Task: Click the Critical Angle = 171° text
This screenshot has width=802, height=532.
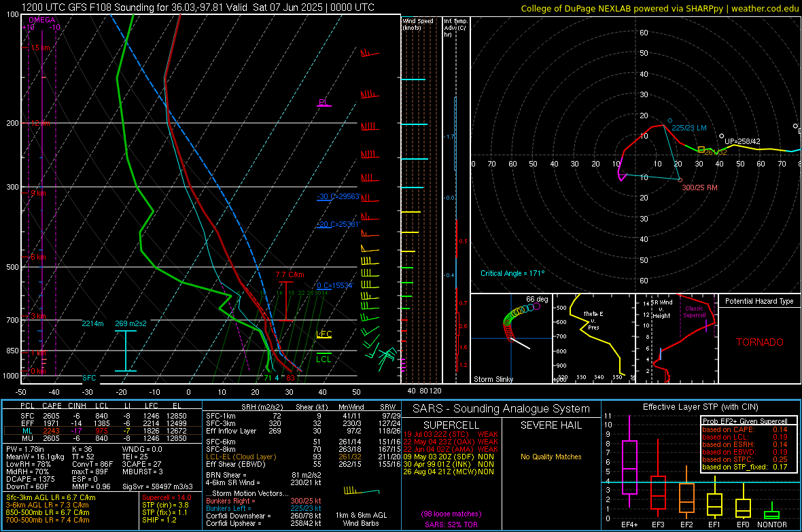Action: point(512,273)
